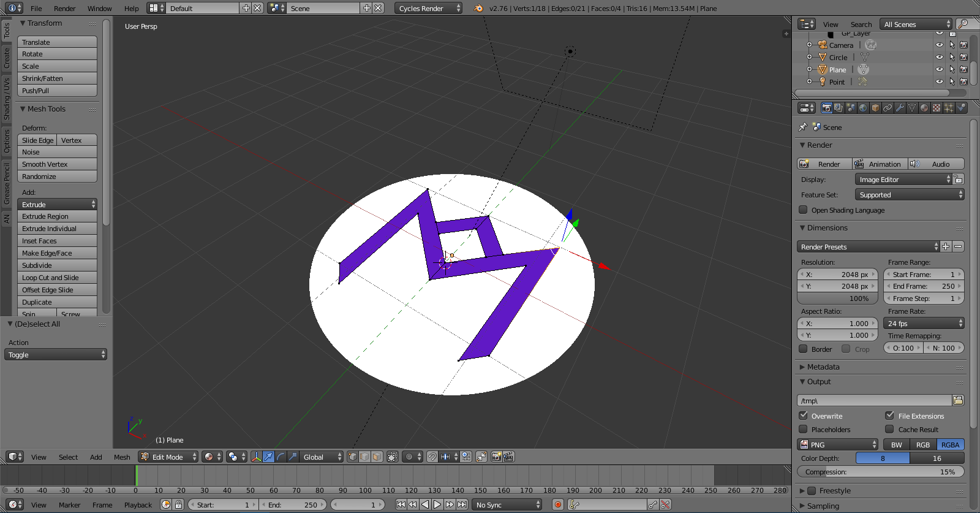Open the Modifiers wrench tab in properties

click(x=900, y=108)
